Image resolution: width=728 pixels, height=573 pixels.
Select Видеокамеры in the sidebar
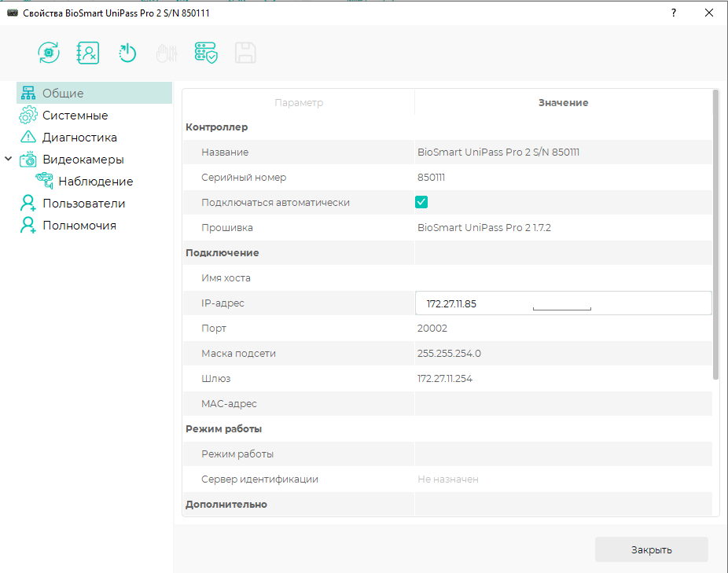(x=83, y=160)
